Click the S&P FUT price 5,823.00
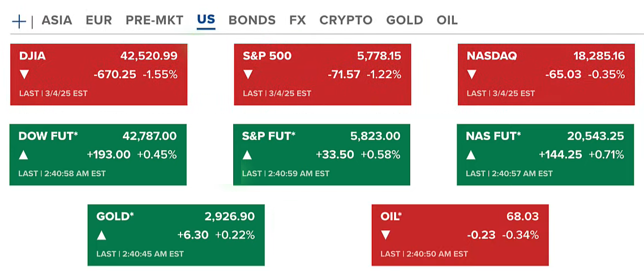This screenshot has height=274, width=644. (375, 136)
